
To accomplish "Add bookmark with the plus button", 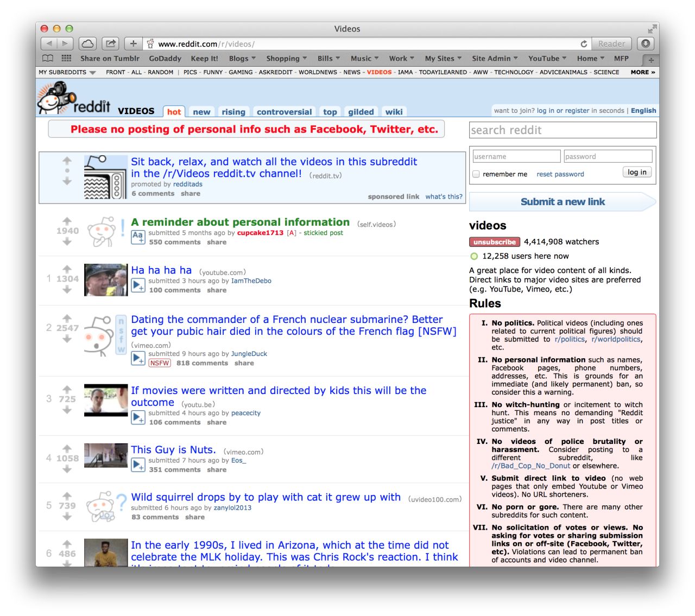I will click(133, 44).
